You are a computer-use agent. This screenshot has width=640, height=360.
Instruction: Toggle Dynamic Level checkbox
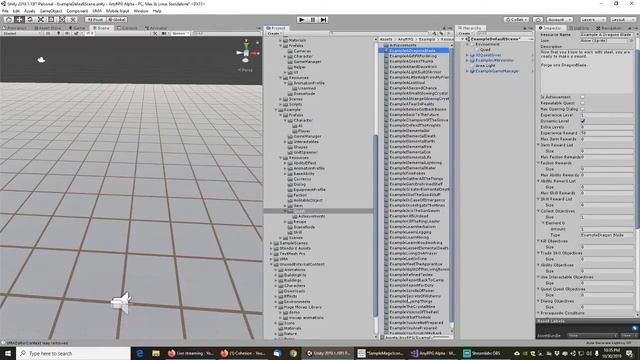582,121
